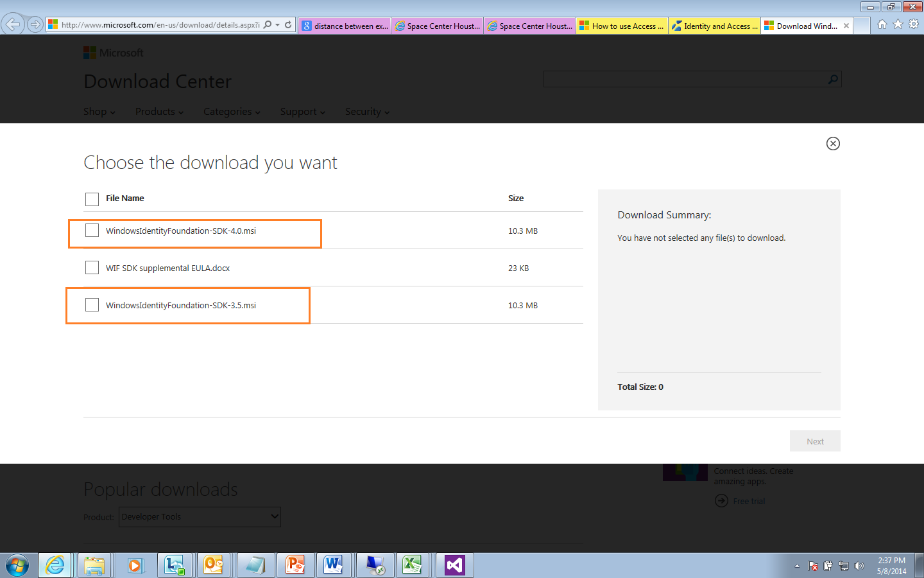Open the network computers taskbar icon left of Outlook
Viewport: 924px width, 578px height.
[174, 565]
